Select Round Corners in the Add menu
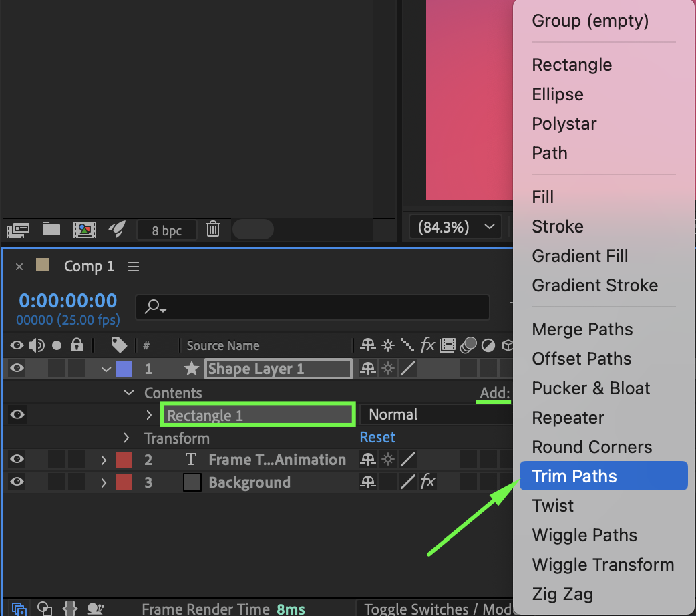 pyautogui.click(x=592, y=447)
